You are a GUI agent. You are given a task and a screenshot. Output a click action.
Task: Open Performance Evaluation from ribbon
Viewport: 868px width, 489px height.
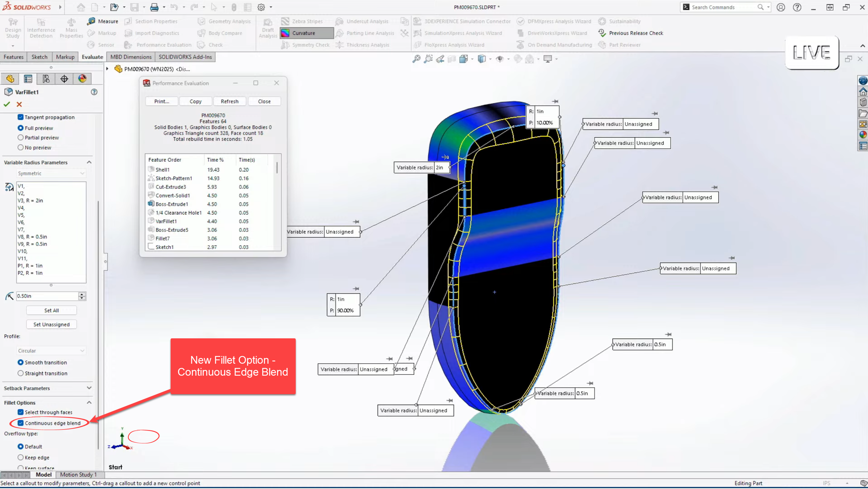click(158, 45)
